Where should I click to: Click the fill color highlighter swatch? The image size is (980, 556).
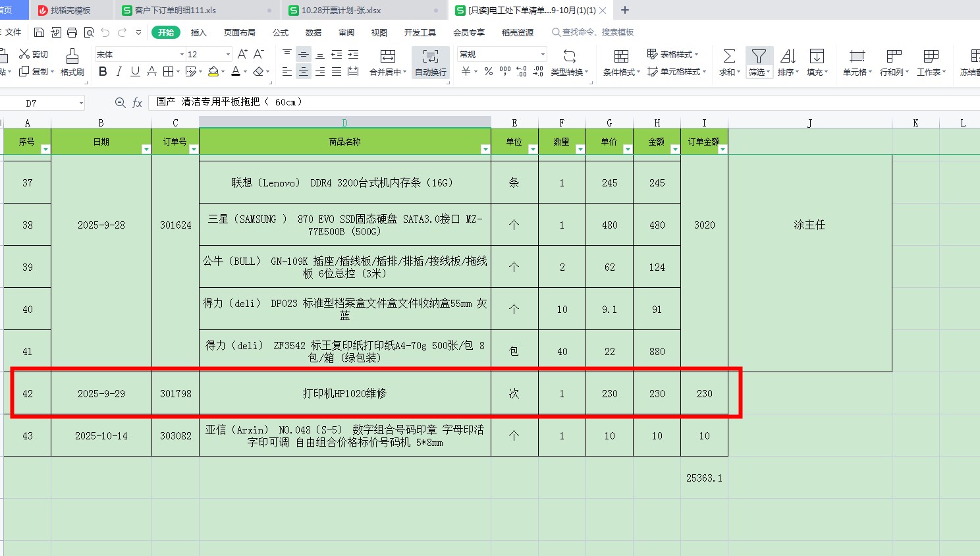(213, 71)
